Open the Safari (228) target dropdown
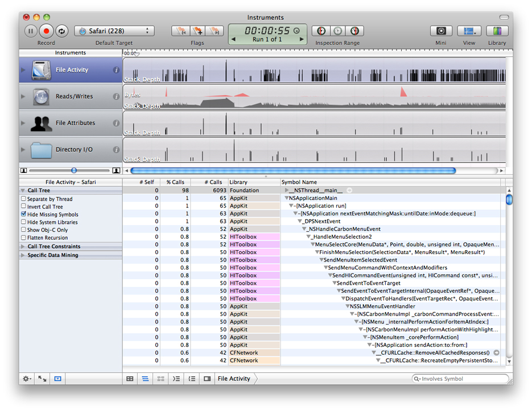This screenshot has width=532, height=411. pyautogui.click(x=114, y=31)
